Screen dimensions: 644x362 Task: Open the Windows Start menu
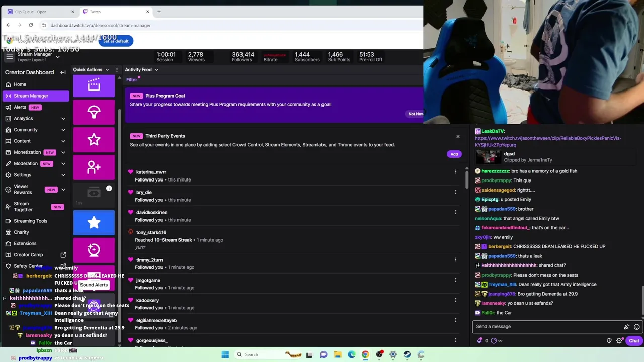click(x=225, y=355)
